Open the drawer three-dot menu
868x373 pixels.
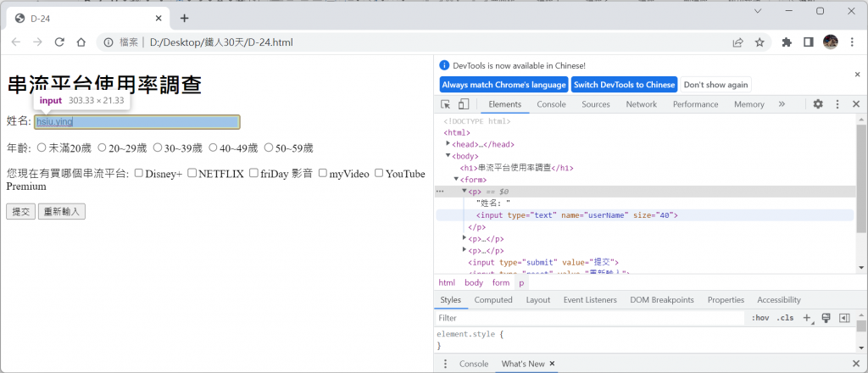(x=445, y=364)
